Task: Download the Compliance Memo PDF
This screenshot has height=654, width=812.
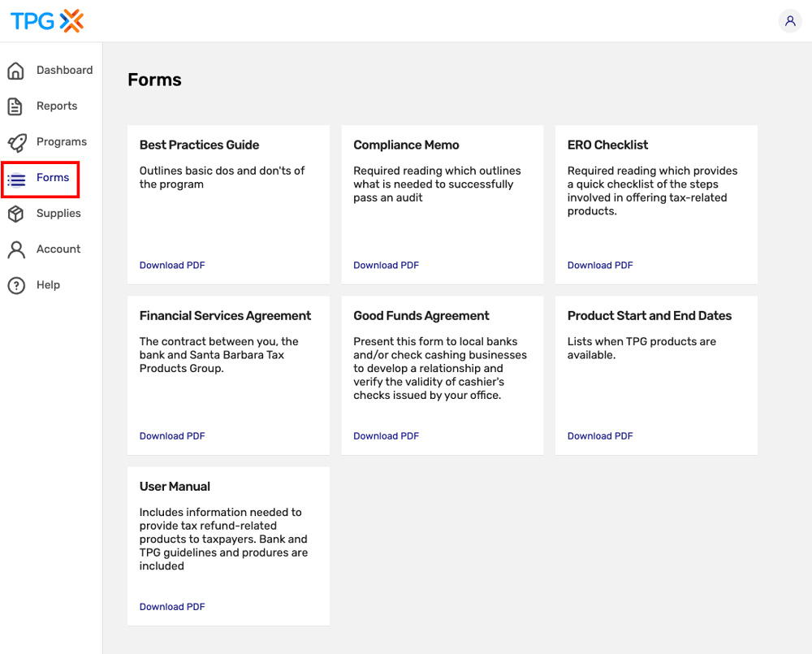Action: 386,265
